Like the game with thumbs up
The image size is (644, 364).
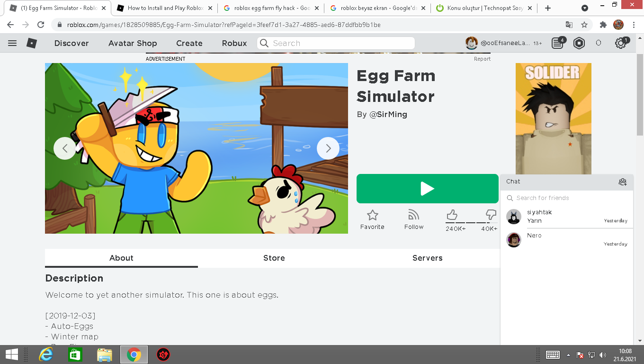click(x=452, y=215)
